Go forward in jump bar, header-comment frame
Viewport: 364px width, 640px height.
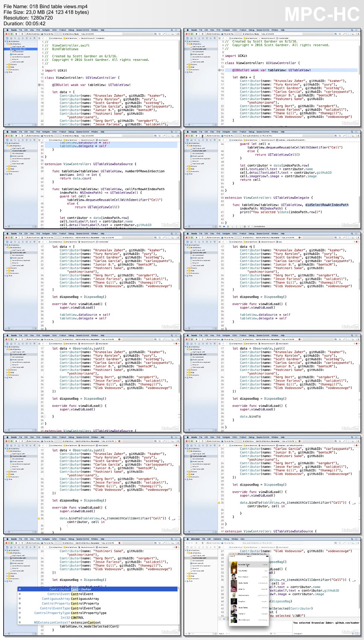point(46,38)
